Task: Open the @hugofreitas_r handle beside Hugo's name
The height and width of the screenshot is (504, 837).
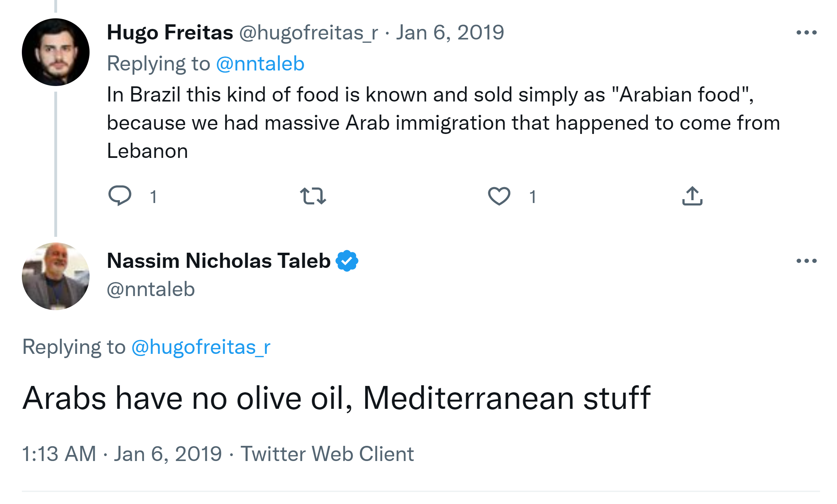Action: click(x=308, y=33)
